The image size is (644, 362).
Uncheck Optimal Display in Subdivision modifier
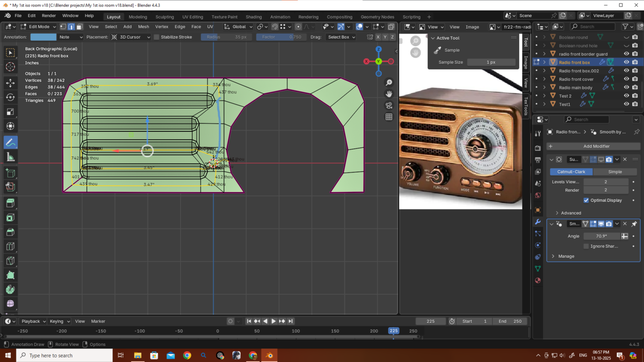click(x=586, y=200)
